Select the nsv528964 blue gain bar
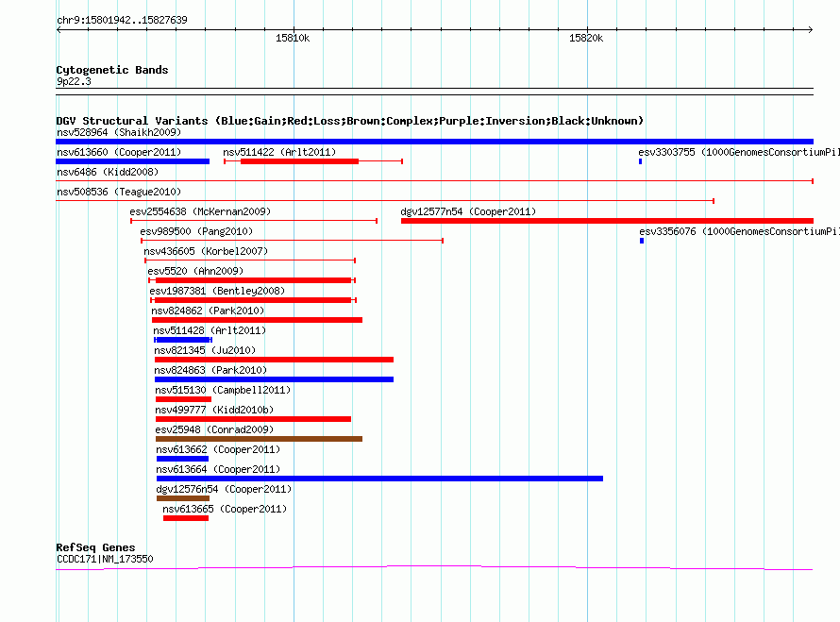Viewport: 840px width, 622px height. pos(434,142)
